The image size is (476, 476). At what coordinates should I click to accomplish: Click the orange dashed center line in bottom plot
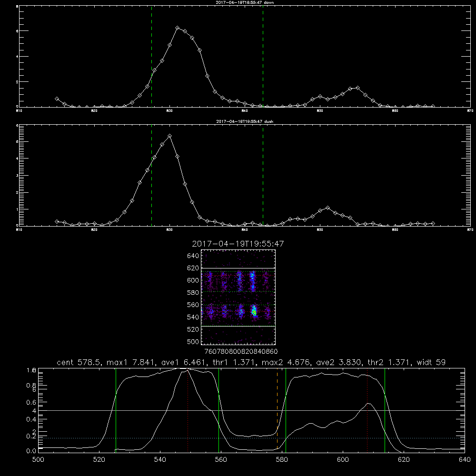coord(277,409)
